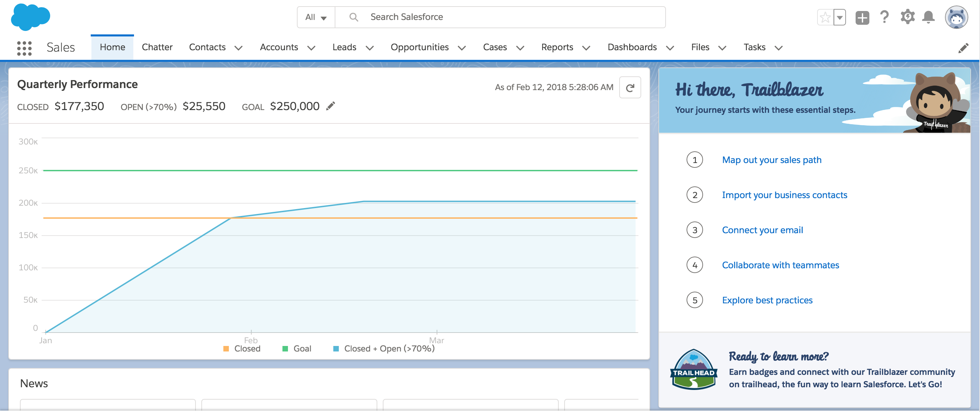Open Import your business contacts link
This screenshot has width=980, height=412.
pos(784,195)
